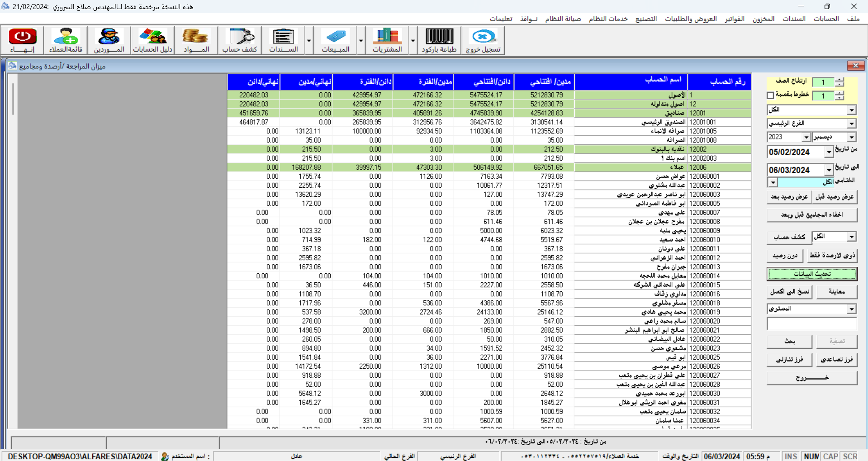Click فرز تنازلي sort descending button
Image resolution: width=868 pixels, height=461 pixels.
point(790,360)
